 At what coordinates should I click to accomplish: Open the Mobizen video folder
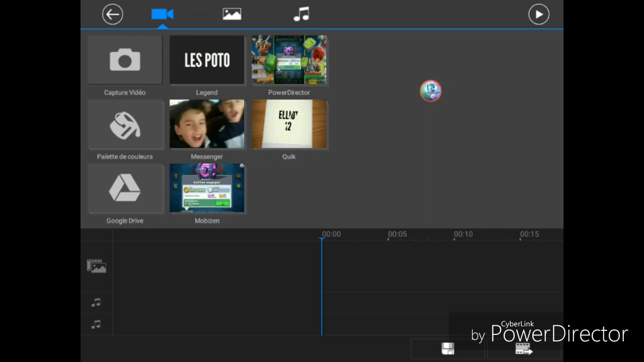(x=207, y=188)
